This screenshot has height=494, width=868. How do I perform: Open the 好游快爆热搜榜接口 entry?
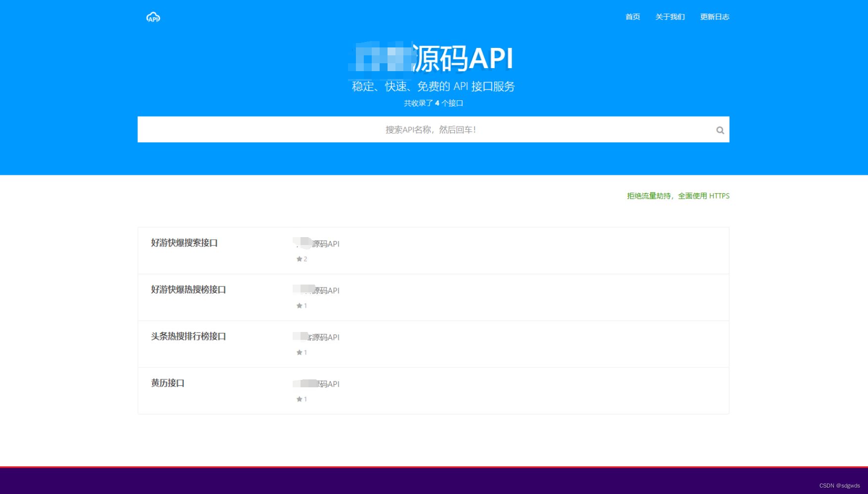coord(188,289)
